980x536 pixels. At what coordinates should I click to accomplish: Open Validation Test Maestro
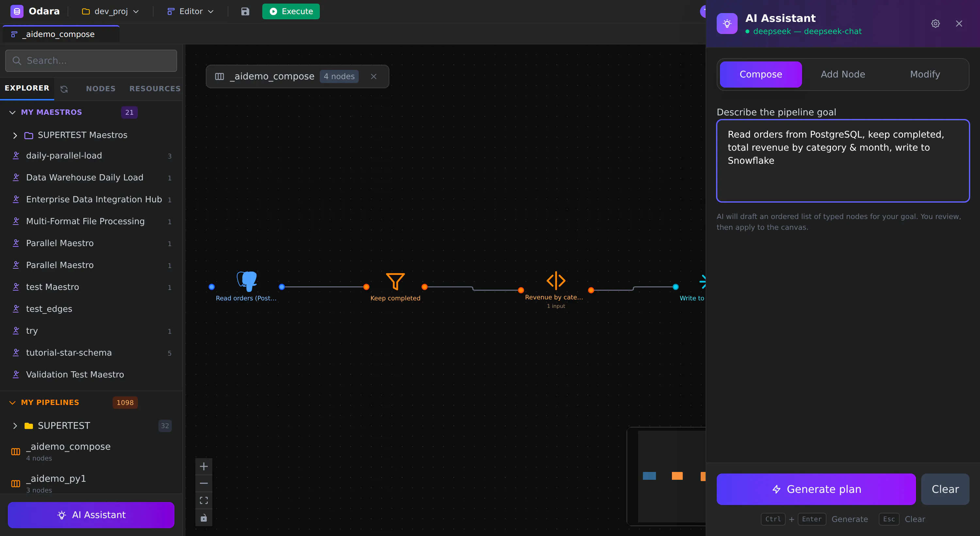click(x=91, y=375)
